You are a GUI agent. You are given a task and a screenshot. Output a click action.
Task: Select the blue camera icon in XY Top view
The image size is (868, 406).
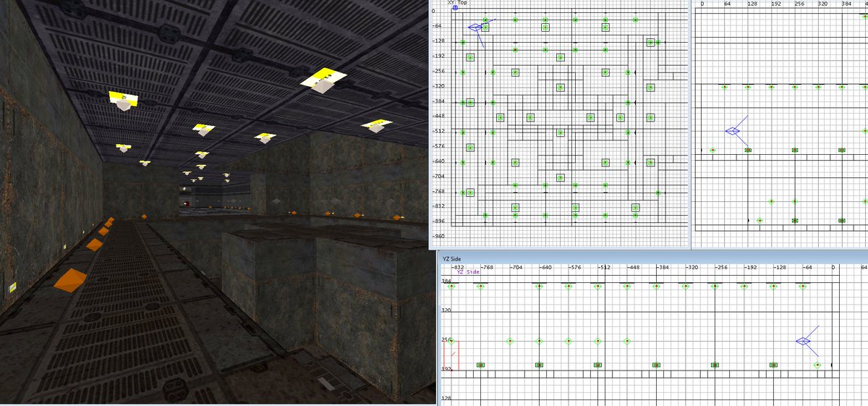click(475, 28)
